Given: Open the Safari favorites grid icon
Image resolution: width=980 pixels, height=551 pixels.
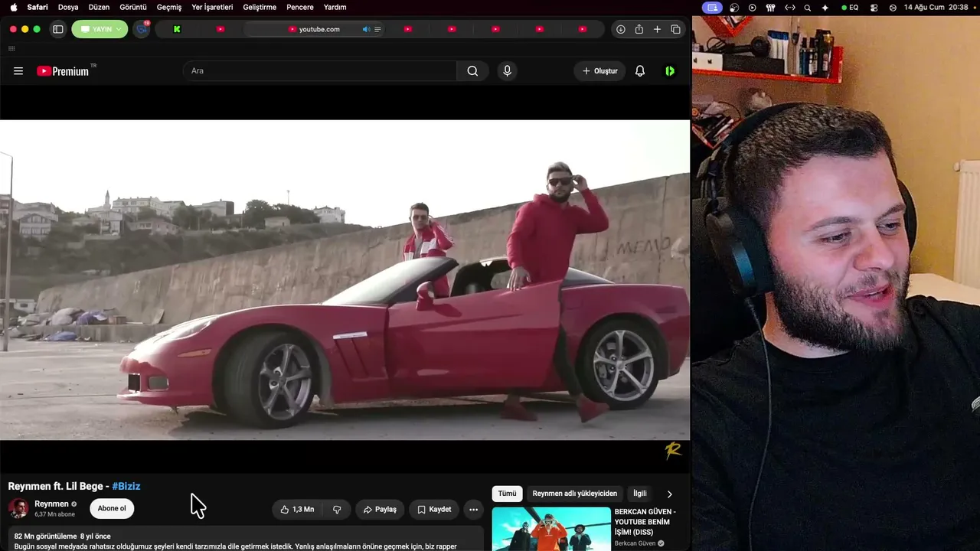Looking at the screenshot, I should click(11, 48).
